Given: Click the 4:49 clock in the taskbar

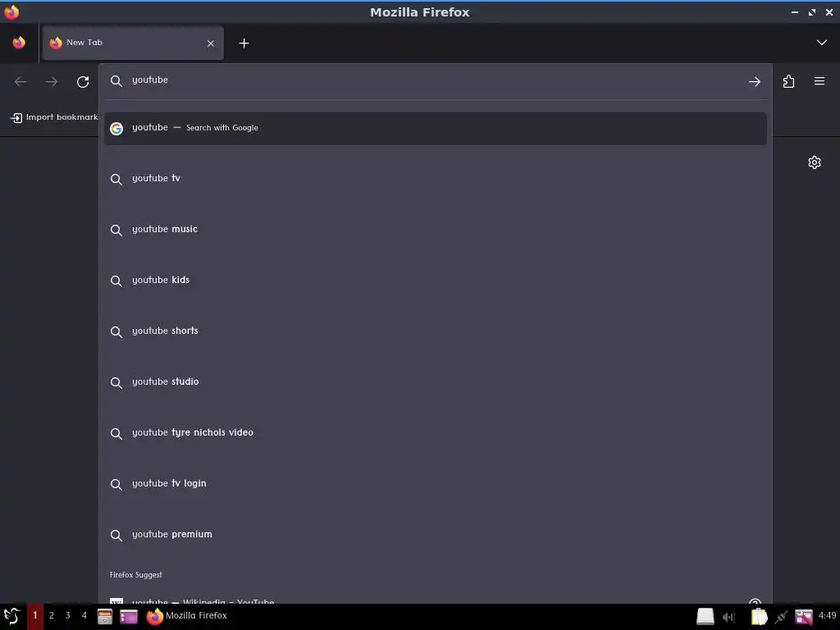Looking at the screenshot, I should pyautogui.click(x=827, y=615).
